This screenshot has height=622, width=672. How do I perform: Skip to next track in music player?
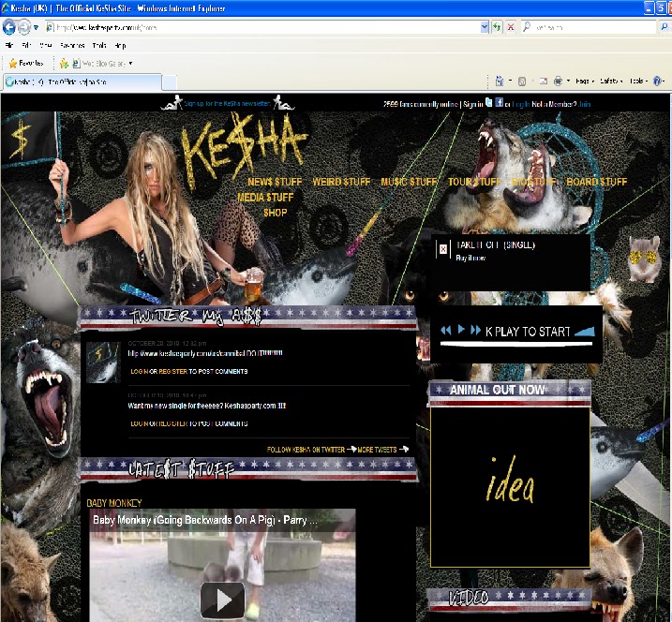click(475, 330)
